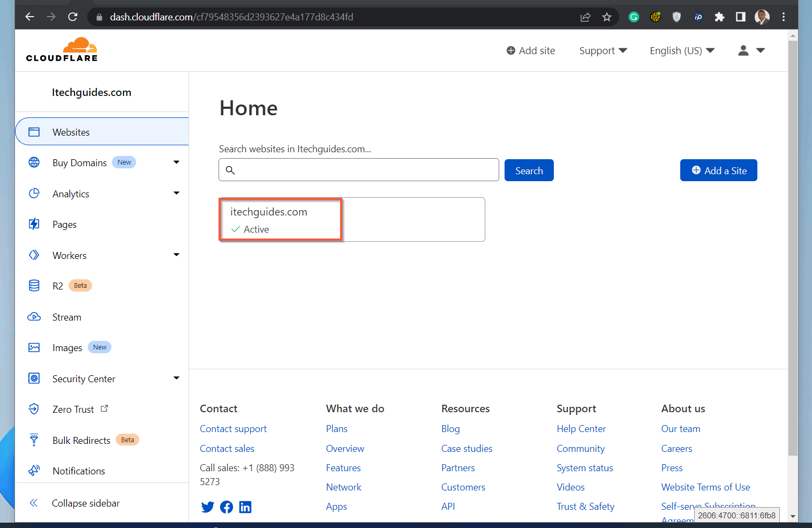Open the Support dropdown
This screenshot has height=528, width=812.
tap(603, 50)
